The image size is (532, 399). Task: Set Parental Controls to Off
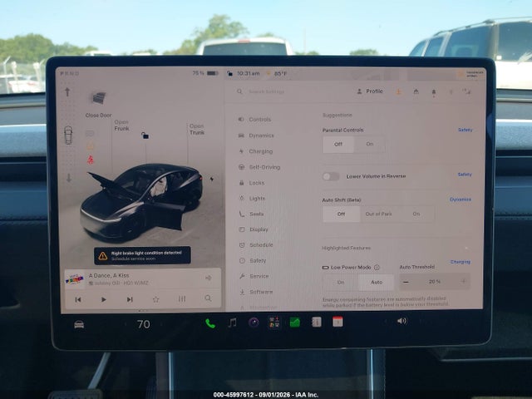pyautogui.click(x=338, y=144)
